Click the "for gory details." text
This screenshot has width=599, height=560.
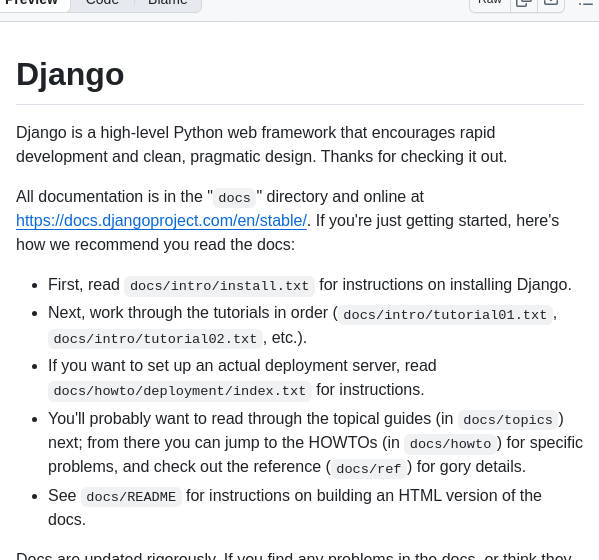tap(471, 467)
